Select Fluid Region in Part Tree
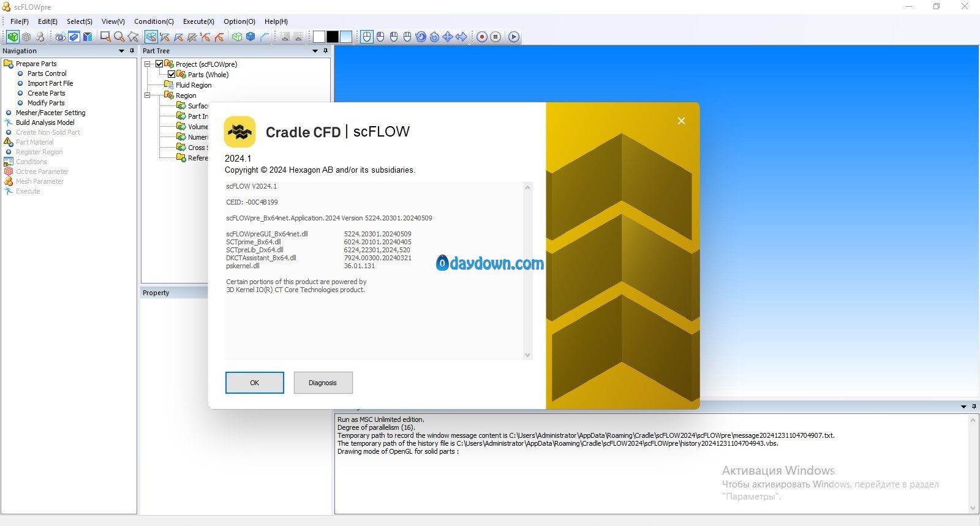 tap(194, 85)
